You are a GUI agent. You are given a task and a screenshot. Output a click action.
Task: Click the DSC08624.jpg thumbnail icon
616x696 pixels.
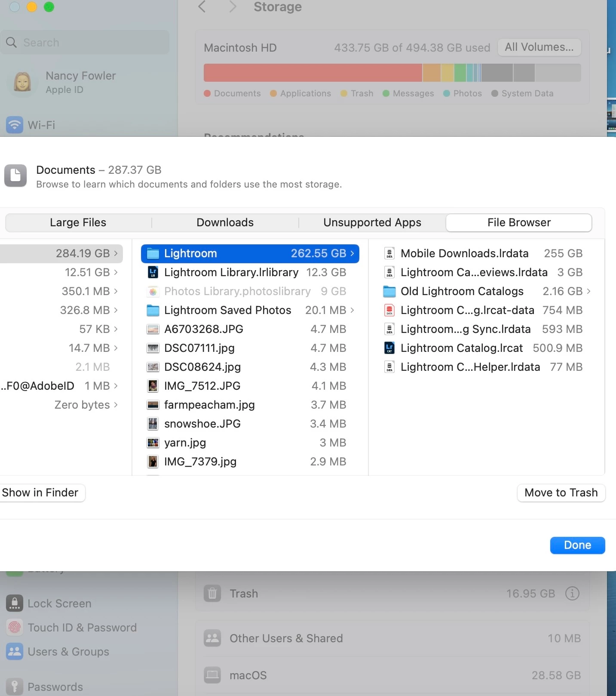tap(153, 367)
